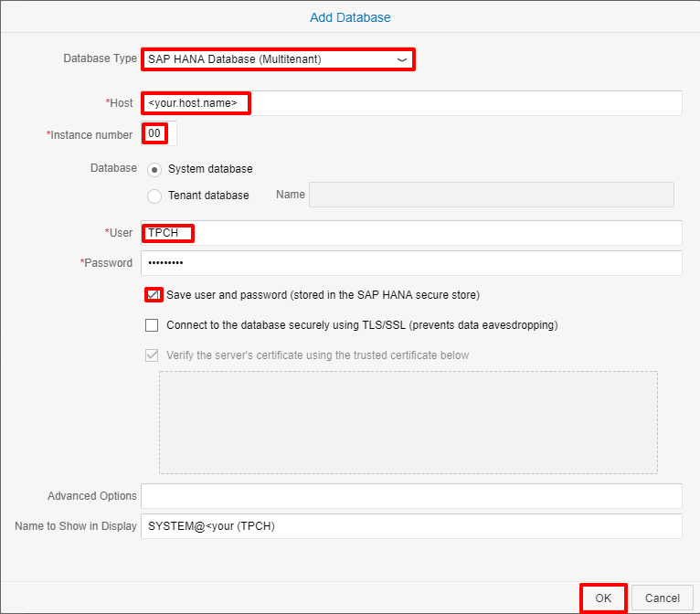The image size is (700, 614).
Task: Click the Advanced Options input field
Action: (x=411, y=496)
